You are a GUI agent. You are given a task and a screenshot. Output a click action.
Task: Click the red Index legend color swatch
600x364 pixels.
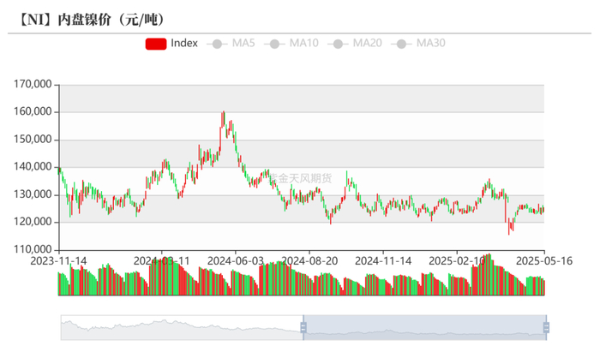click(156, 44)
